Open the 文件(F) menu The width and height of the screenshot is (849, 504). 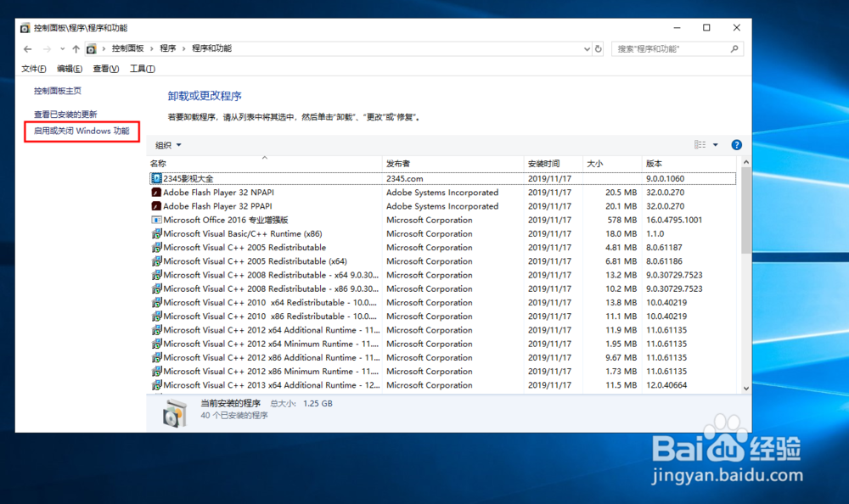click(x=34, y=69)
